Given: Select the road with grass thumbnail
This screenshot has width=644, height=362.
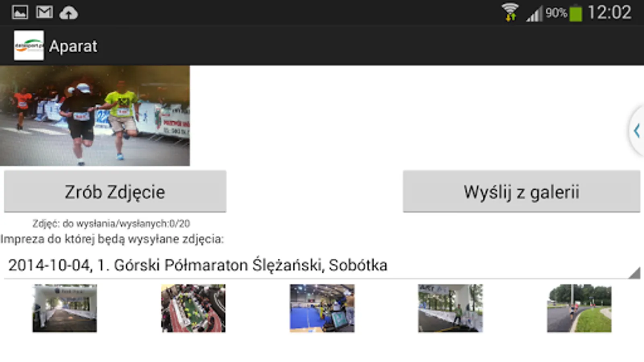Looking at the screenshot, I should [x=579, y=308].
